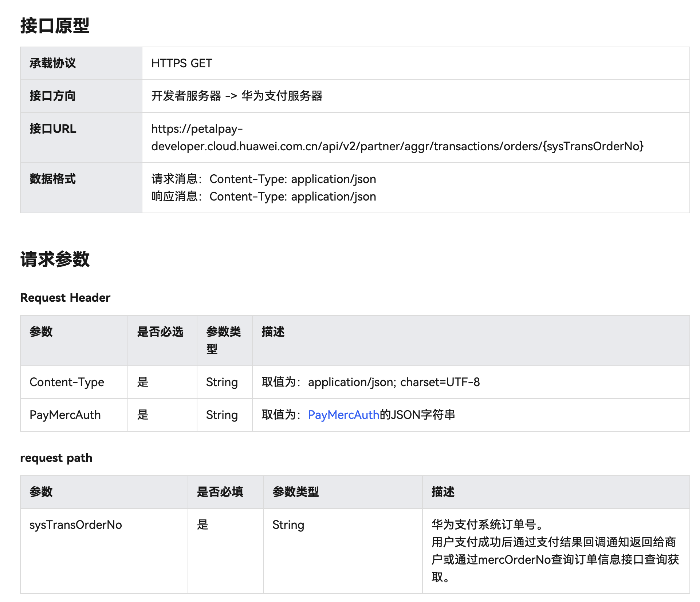Viewport: 700px width, 602px height.
Task: Click the 是否必选 column header
Action: tap(160, 332)
